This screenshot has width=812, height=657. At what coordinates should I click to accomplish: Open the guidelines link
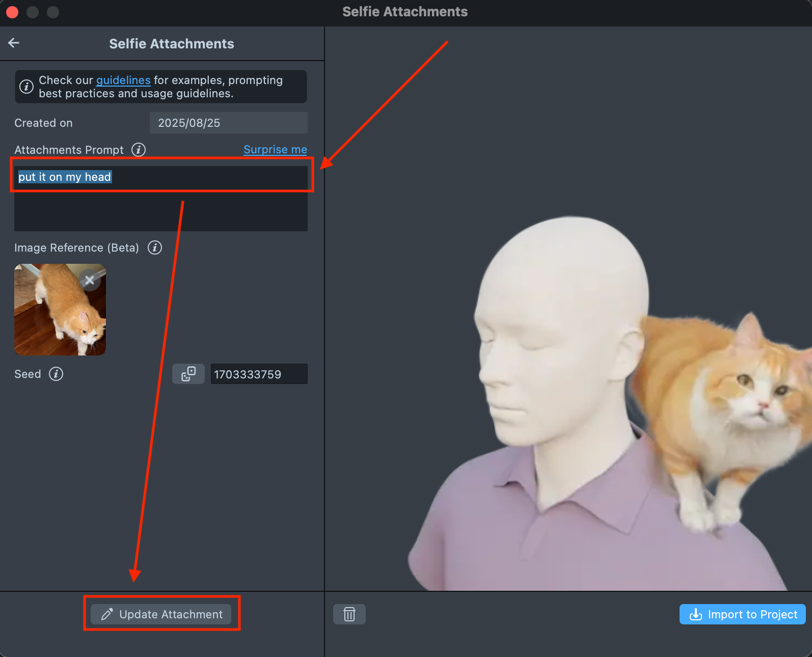[123, 80]
